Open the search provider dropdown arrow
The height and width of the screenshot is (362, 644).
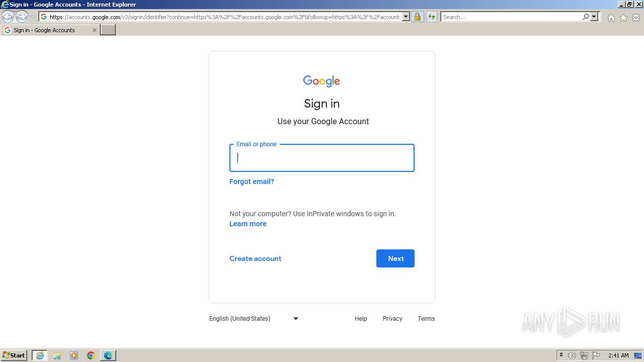click(x=594, y=17)
